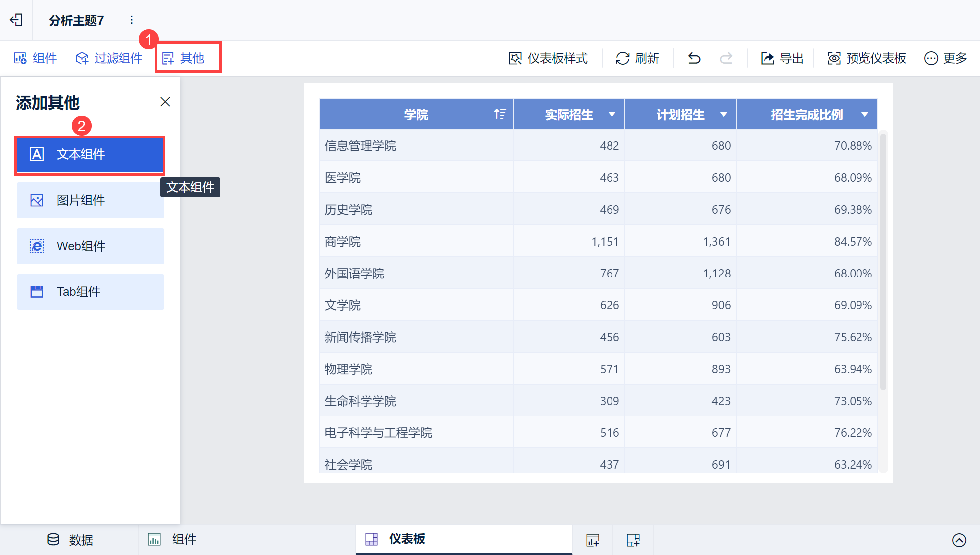
Task: Select 图片组件 in the panel
Action: 91,200
